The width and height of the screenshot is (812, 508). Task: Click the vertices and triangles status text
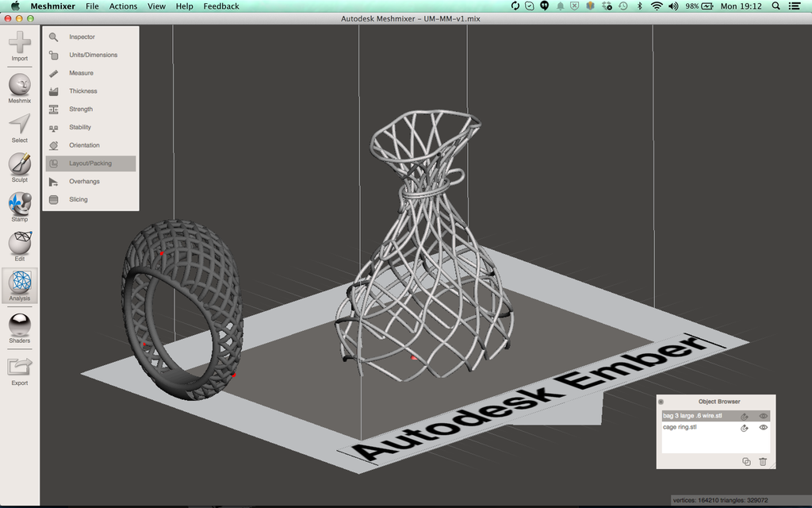tap(720, 500)
